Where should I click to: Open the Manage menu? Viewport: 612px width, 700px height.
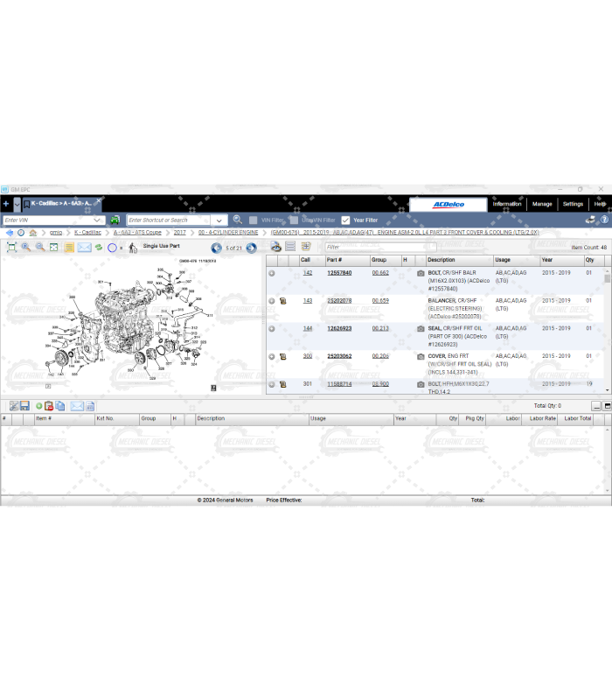click(x=542, y=204)
